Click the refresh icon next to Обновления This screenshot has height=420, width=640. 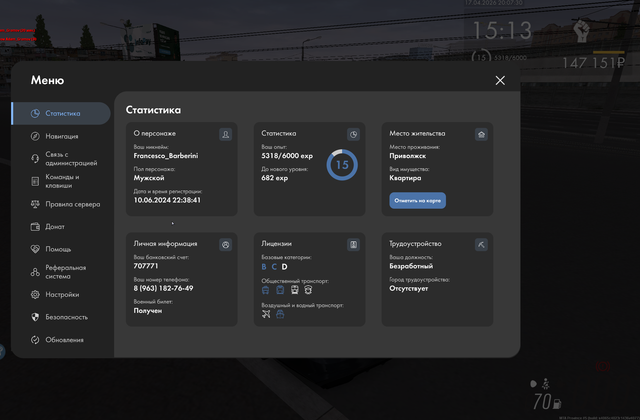[35, 340]
